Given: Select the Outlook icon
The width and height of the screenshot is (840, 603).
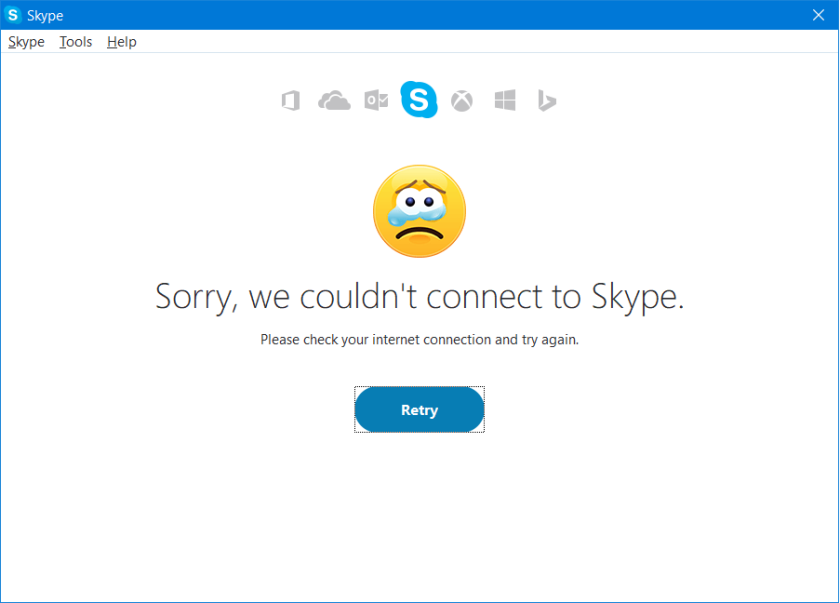Looking at the screenshot, I should pyautogui.click(x=376, y=100).
